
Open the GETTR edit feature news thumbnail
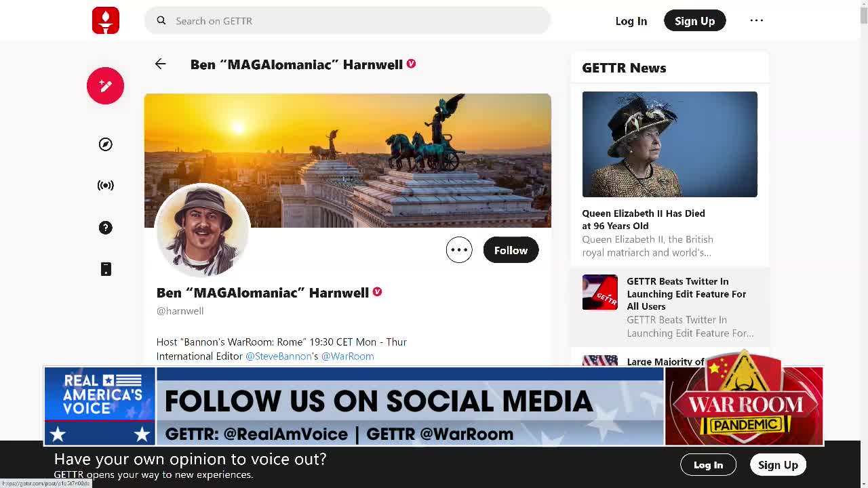pos(599,292)
